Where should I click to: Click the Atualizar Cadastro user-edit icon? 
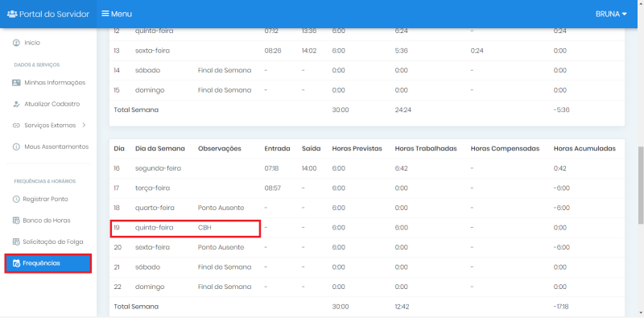point(16,104)
